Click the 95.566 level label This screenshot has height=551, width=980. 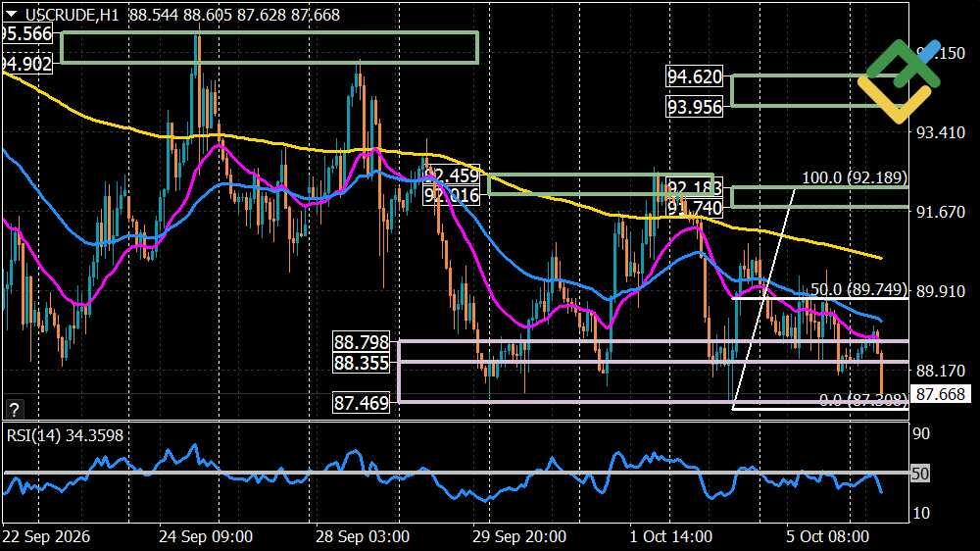click(26, 33)
